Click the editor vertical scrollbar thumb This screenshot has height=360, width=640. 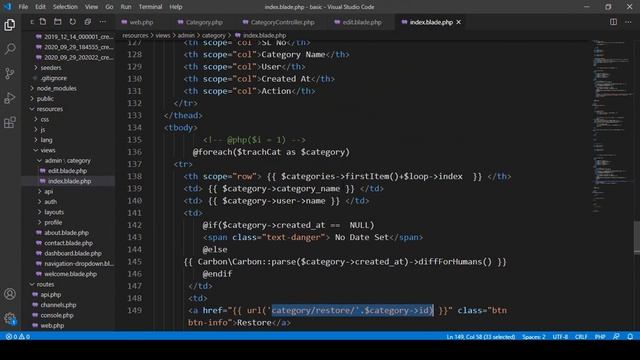tap(637, 238)
